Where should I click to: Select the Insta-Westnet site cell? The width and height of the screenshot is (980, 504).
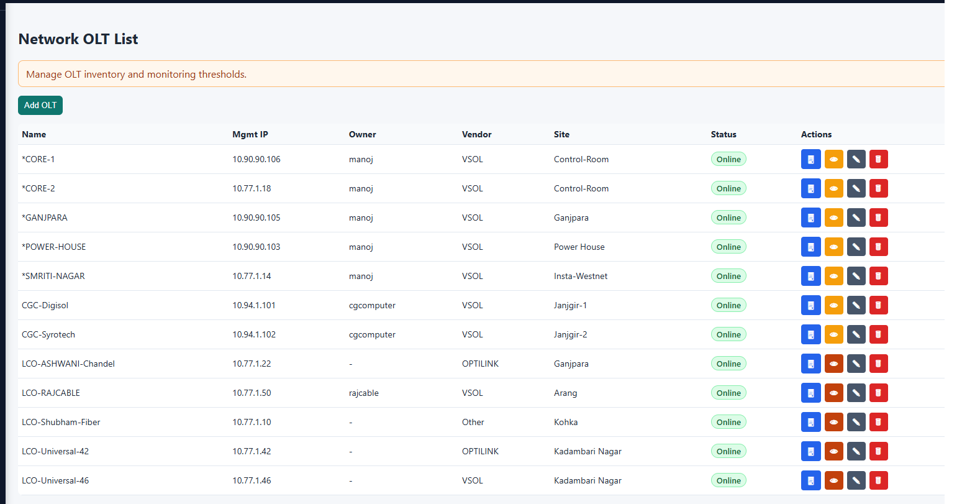coord(581,276)
